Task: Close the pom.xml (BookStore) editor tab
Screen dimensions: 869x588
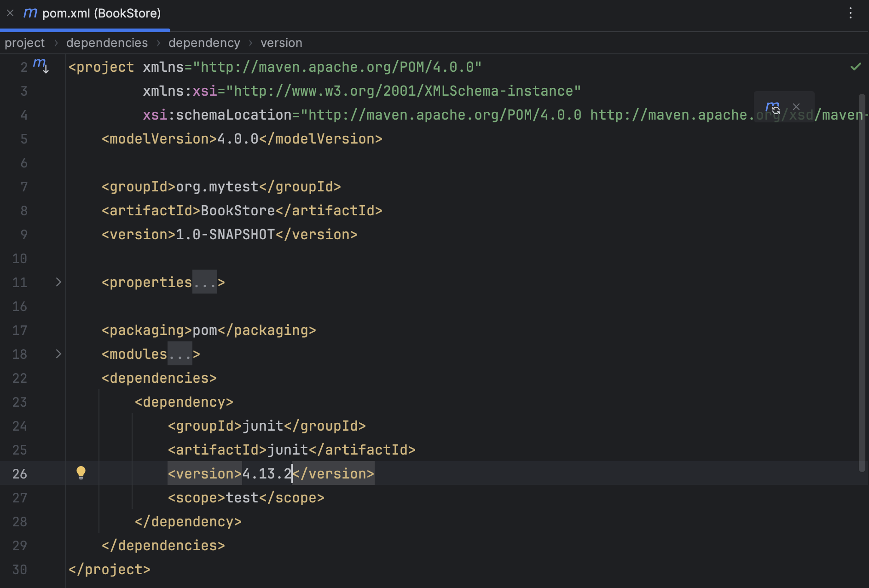Action: pyautogui.click(x=10, y=13)
